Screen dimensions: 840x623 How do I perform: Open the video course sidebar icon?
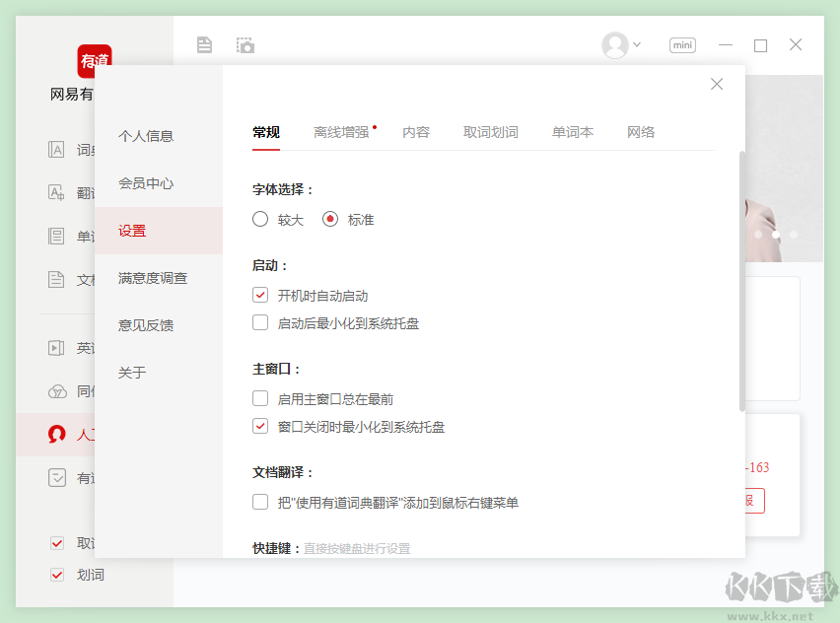pyautogui.click(x=57, y=348)
